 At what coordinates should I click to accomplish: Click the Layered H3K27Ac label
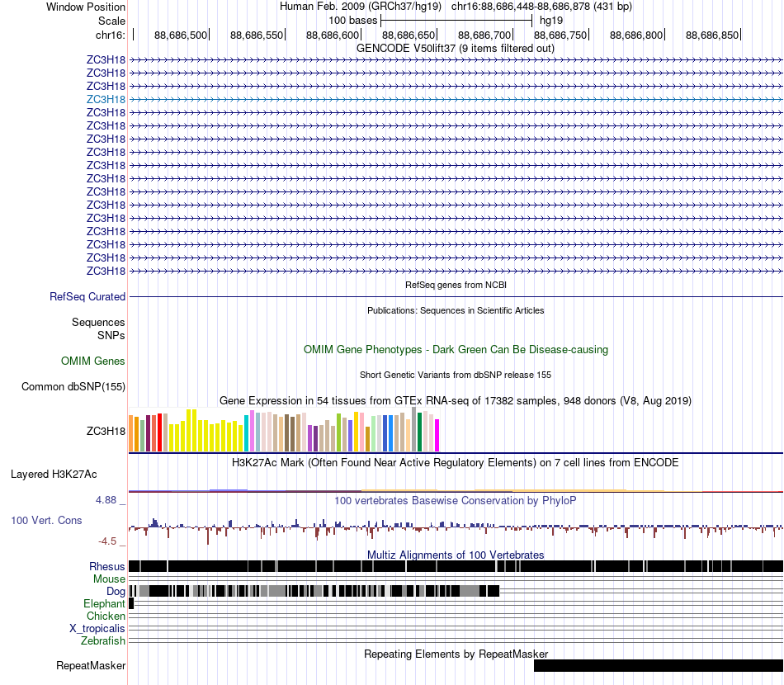[x=54, y=474]
